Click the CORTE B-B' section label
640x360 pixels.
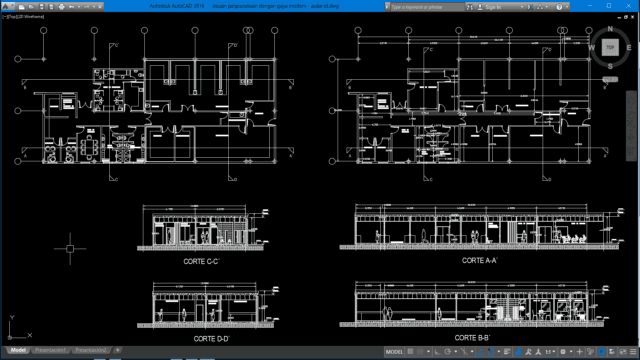472,338
